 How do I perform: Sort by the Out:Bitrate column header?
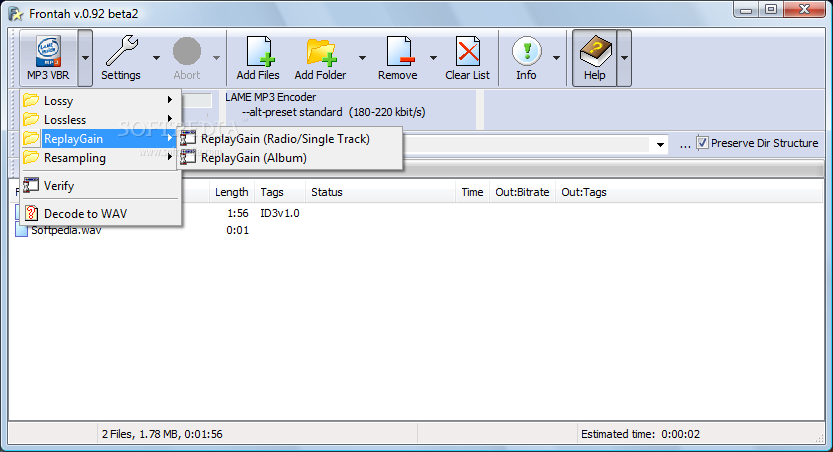tap(522, 192)
